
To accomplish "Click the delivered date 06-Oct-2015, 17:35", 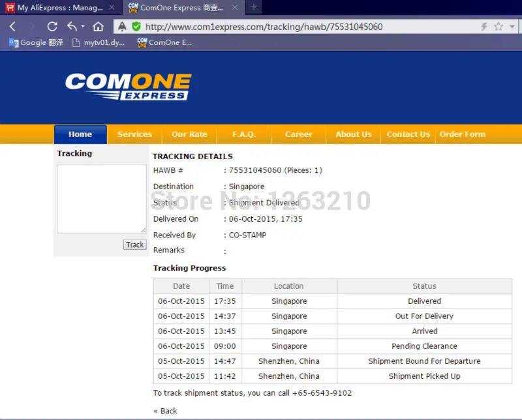I will point(266,219).
